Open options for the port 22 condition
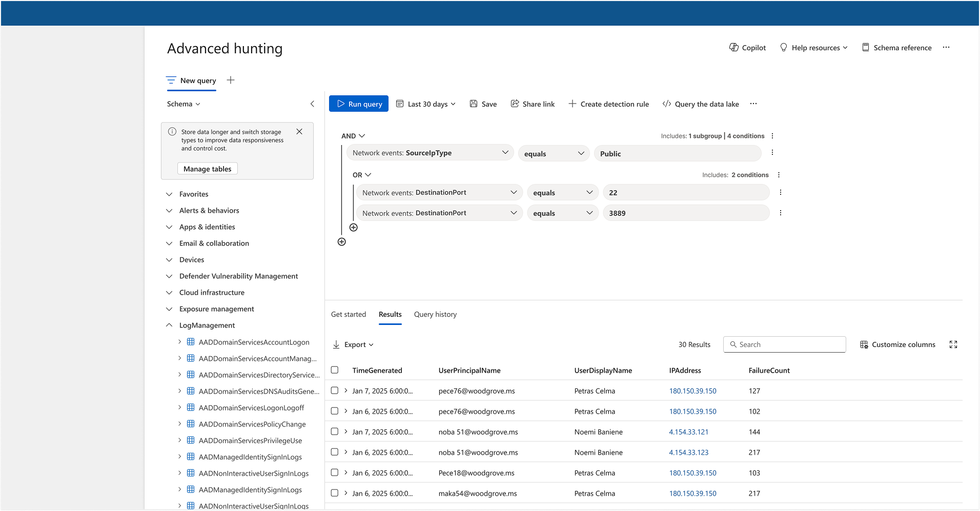The height and width of the screenshot is (511, 980). [781, 192]
